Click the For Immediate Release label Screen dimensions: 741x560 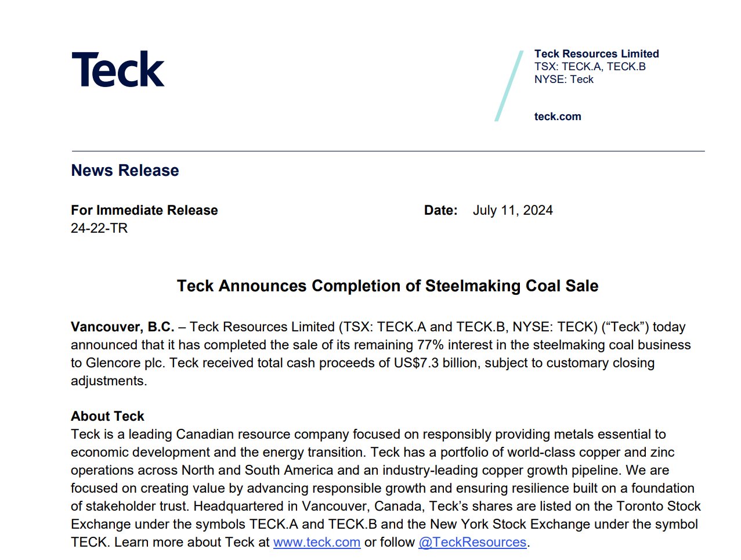pos(144,211)
